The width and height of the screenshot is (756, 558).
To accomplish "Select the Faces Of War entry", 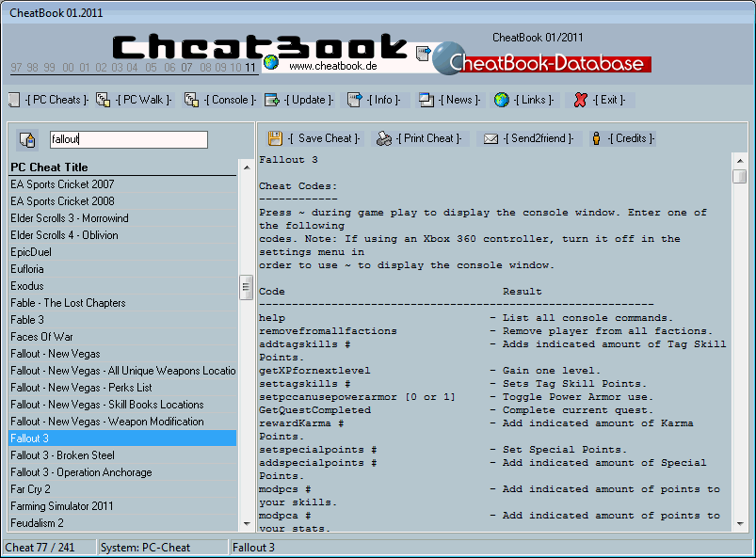I will click(123, 337).
